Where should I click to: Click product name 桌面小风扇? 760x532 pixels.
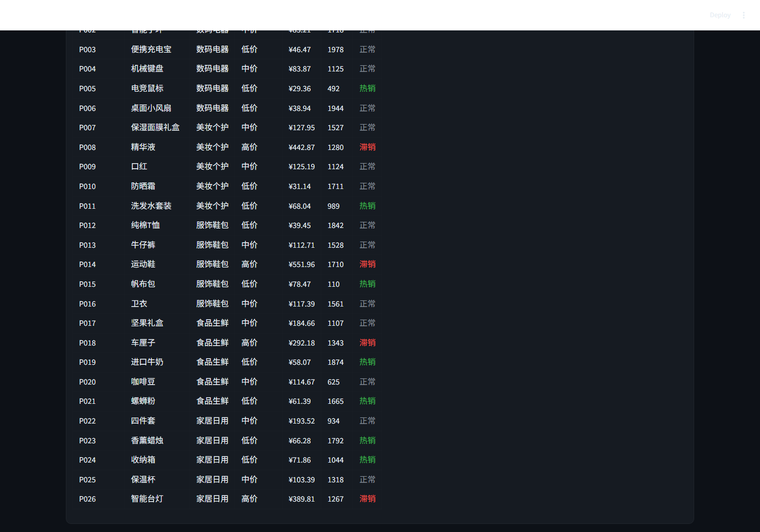point(151,108)
